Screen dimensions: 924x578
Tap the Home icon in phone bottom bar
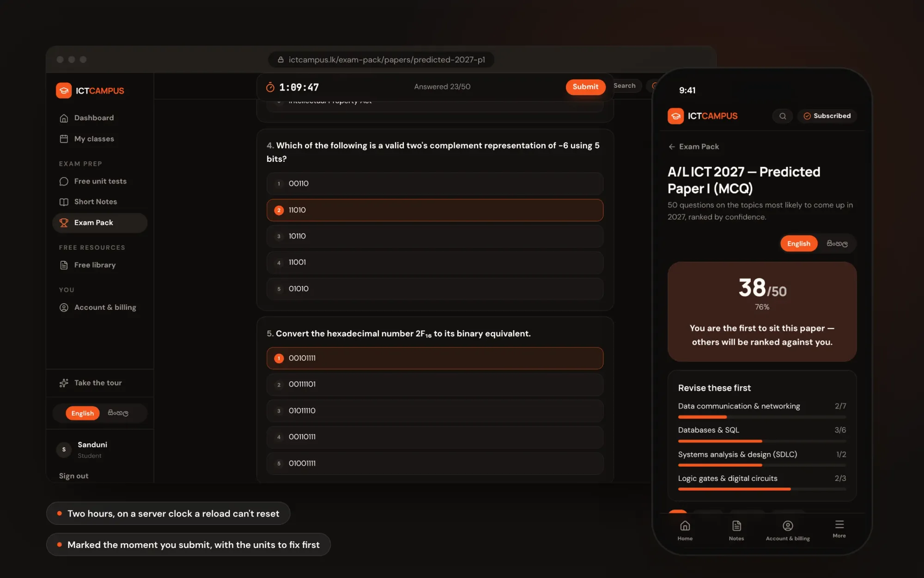pos(685,526)
